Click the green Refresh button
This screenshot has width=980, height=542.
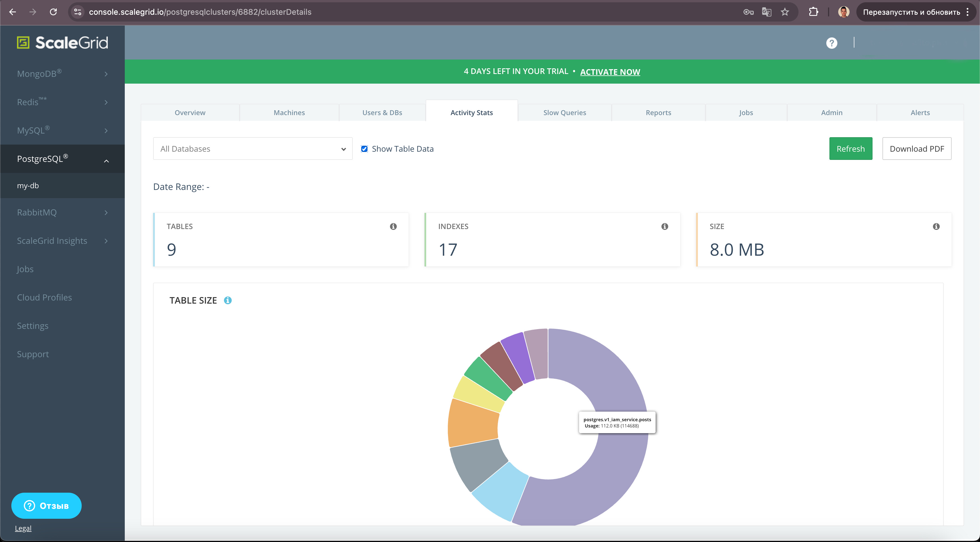(851, 149)
